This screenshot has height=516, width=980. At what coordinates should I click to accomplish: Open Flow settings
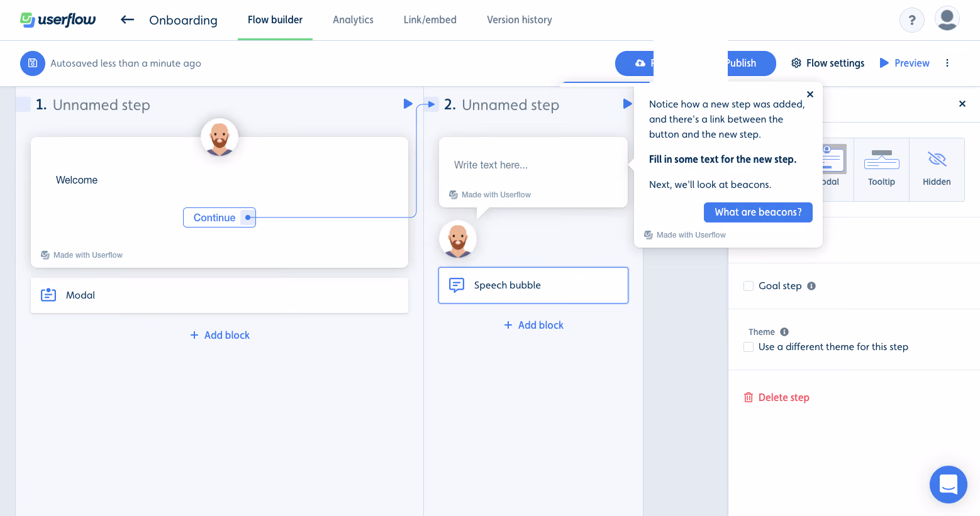(x=828, y=63)
